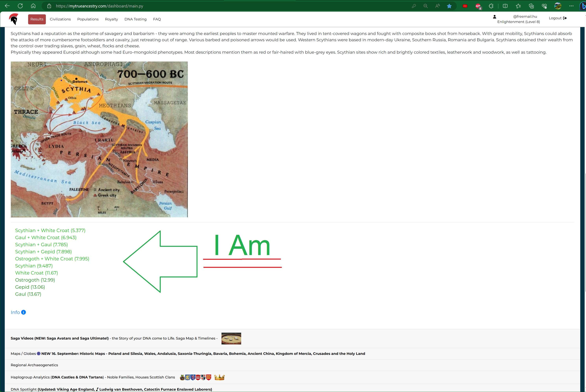Click the MyTrueAncestry Spartan helmet logo
Screen dimensions: 586x392
point(14,19)
